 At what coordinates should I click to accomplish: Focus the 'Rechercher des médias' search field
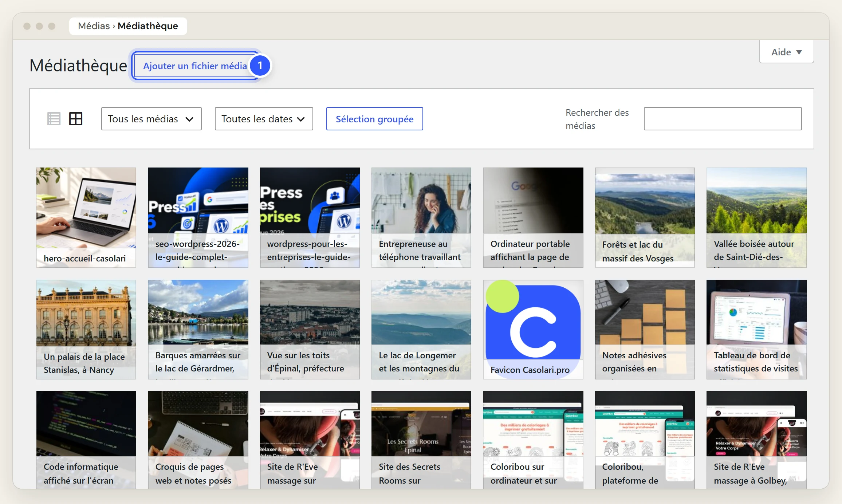pos(723,119)
